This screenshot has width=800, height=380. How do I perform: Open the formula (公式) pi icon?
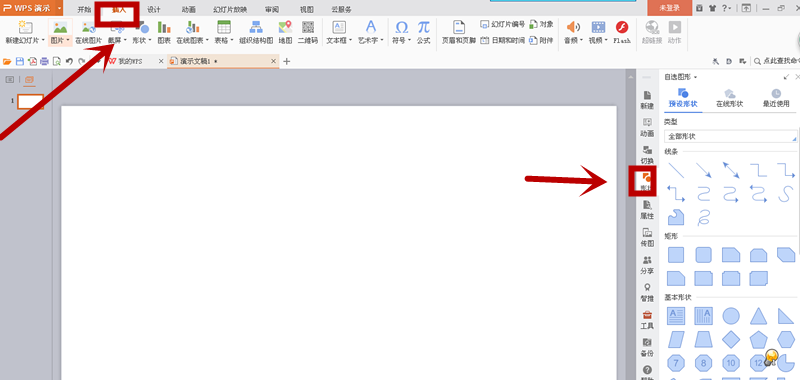[x=423, y=33]
